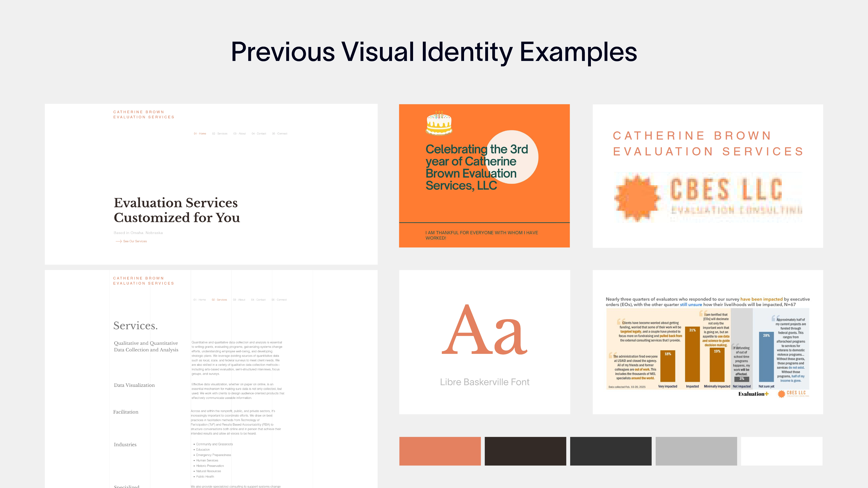The image size is (868, 488).
Task: Open 04 - Contact in the Services page mockup
Action: [258, 300]
